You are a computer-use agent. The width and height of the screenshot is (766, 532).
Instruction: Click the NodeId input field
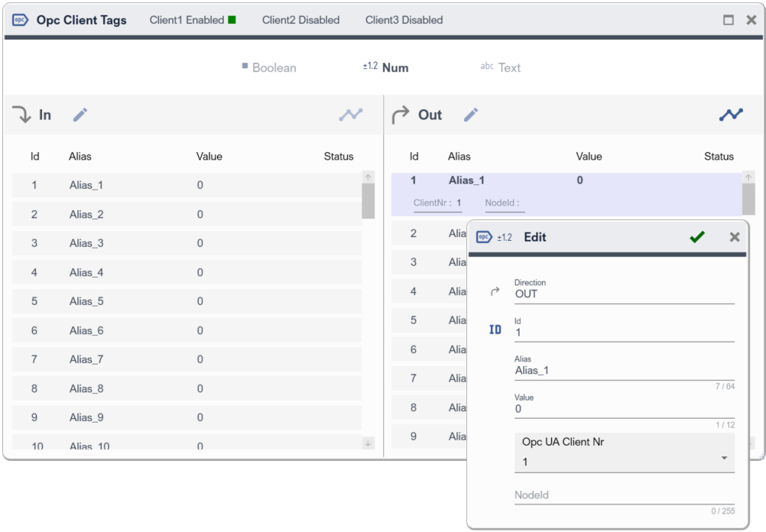point(624,495)
